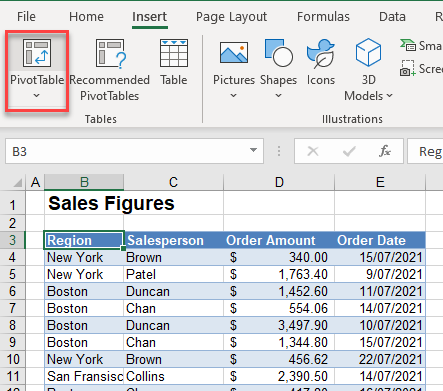Click the amount cell 1,344.80

tap(279, 342)
